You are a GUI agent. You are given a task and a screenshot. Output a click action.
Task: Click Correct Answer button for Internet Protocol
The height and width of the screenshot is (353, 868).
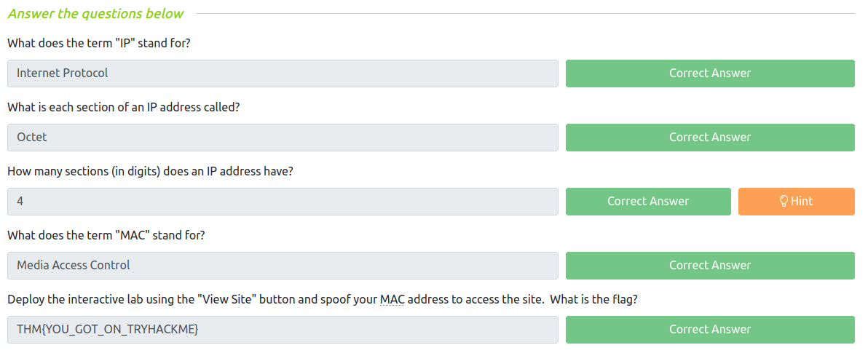pyautogui.click(x=710, y=74)
